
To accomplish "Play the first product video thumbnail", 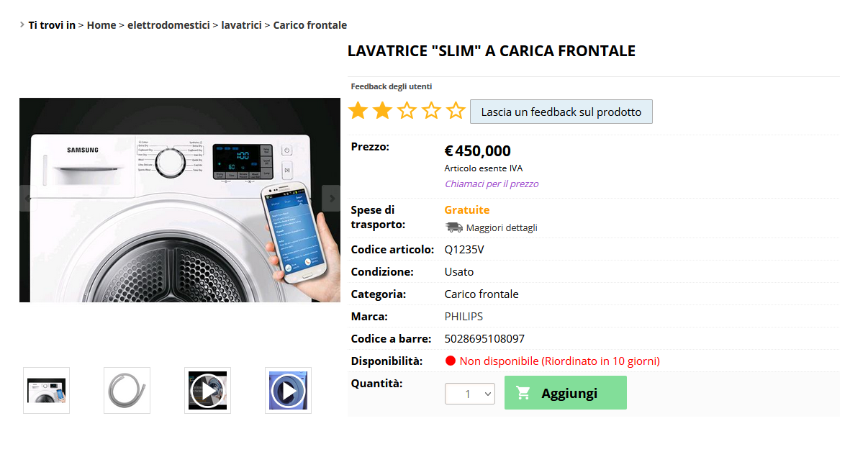I will pyautogui.click(x=207, y=391).
